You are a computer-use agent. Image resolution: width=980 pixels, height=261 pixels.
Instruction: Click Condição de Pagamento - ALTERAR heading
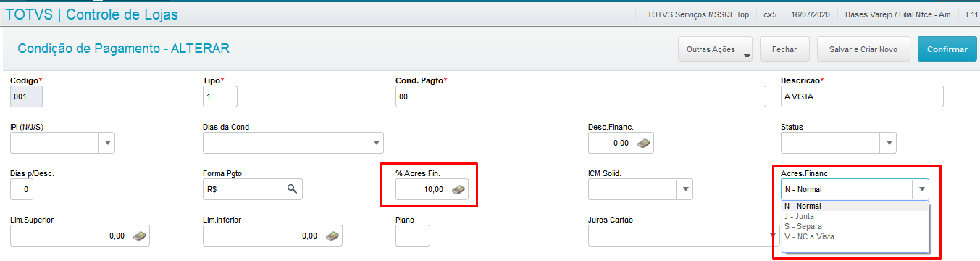pyautogui.click(x=123, y=49)
